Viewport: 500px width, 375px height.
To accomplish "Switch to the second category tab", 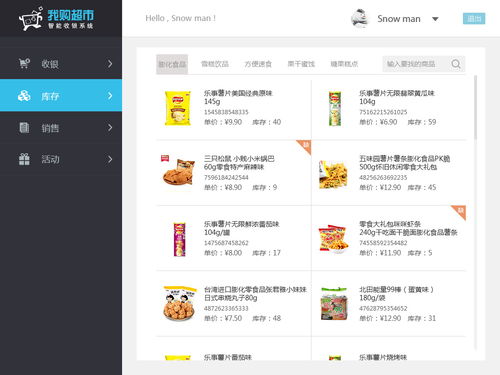I will click(215, 64).
